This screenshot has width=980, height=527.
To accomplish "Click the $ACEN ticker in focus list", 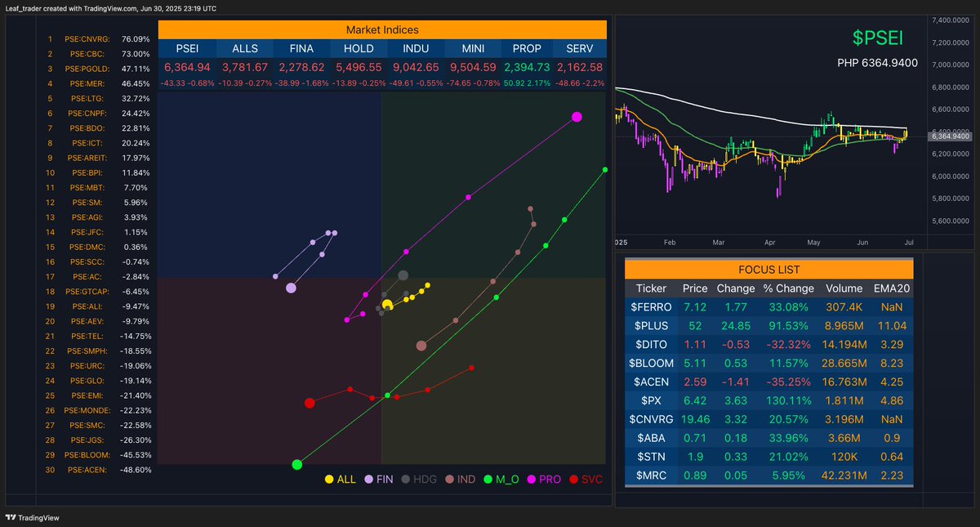I will [650, 382].
